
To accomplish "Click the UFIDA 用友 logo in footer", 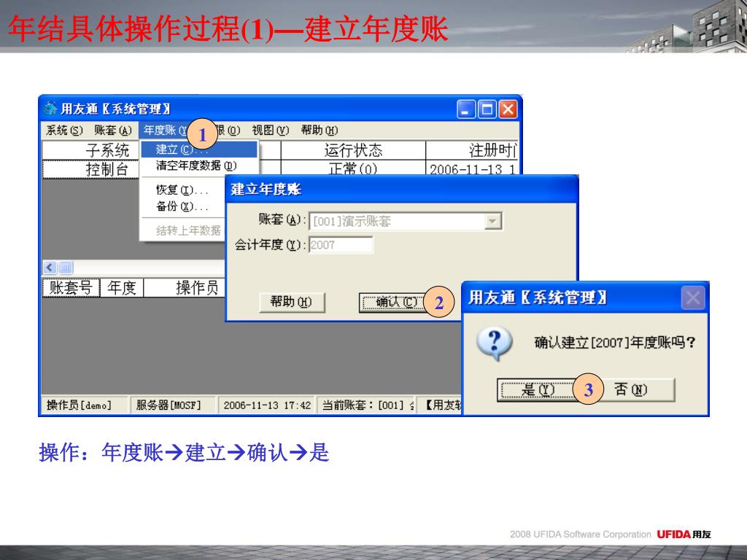I will tap(684, 534).
